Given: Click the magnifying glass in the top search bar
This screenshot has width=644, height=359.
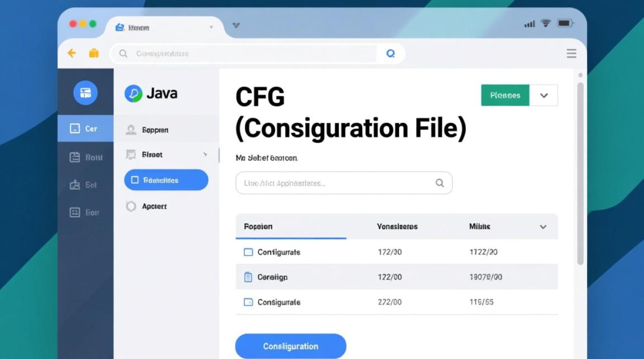Looking at the screenshot, I should [x=391, y=53].
